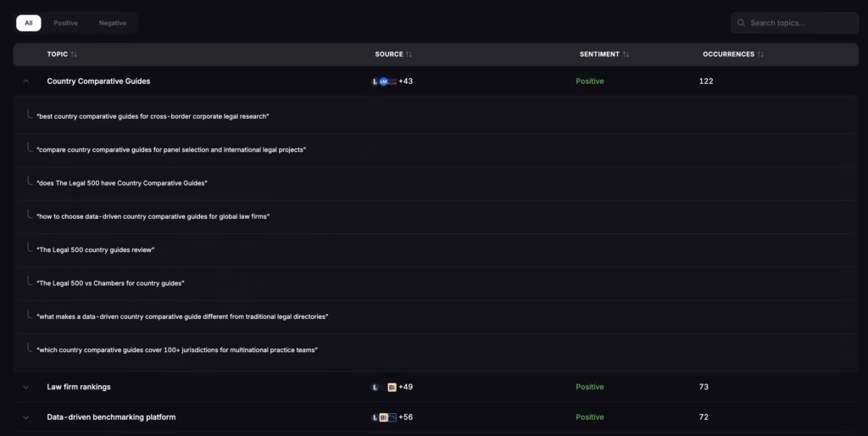Click the sort arrows beside Source column
Image resolution: width=868 pixels, height=436 pixels.
(x=409, y=54)
